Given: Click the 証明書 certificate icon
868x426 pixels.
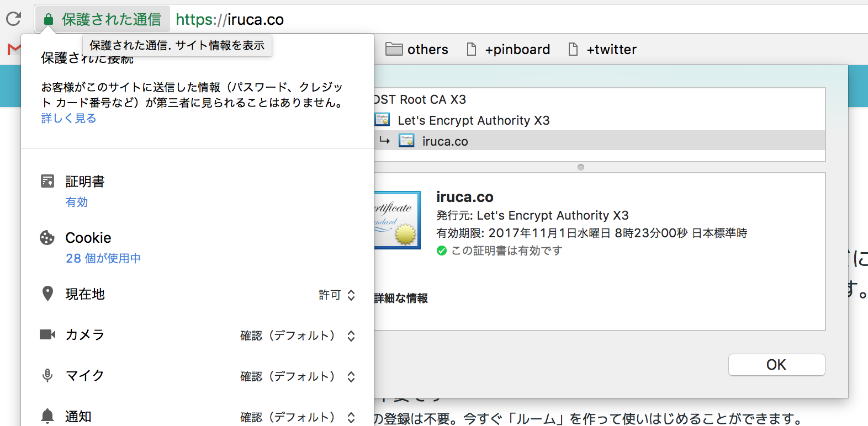Looking at the screenshot, I should coord(47,181).
